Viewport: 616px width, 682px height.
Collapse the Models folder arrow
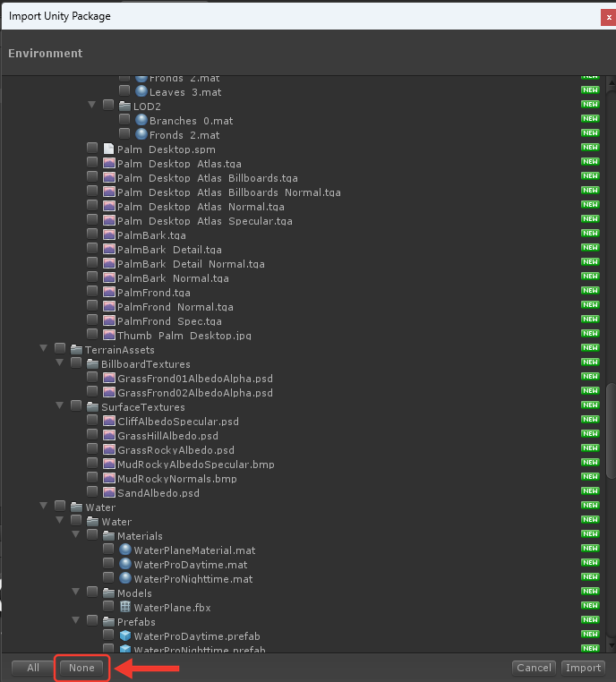coord(75,592)
